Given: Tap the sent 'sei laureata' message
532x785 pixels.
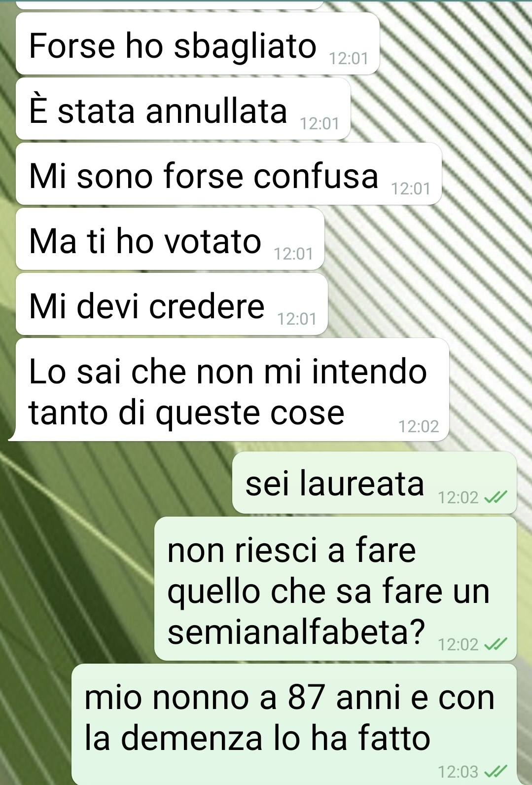Looking at the screenshot, I should tap(374, 483).
